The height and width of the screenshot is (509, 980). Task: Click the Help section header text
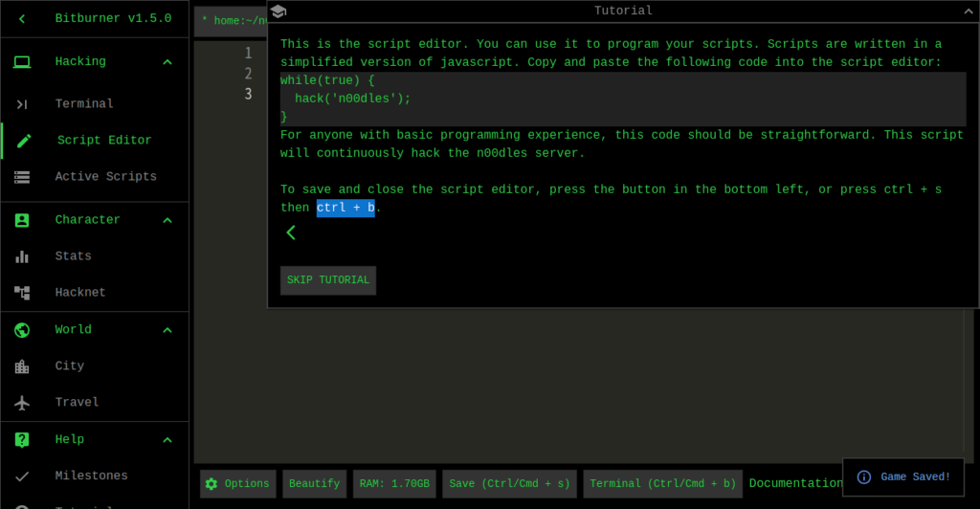coord(69,440)
